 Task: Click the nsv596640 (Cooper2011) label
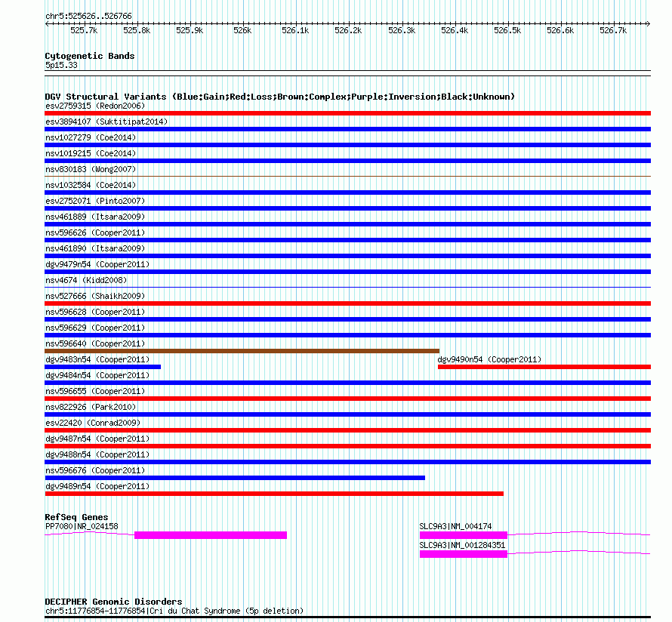pyautogui.click(x=95, y=343)
